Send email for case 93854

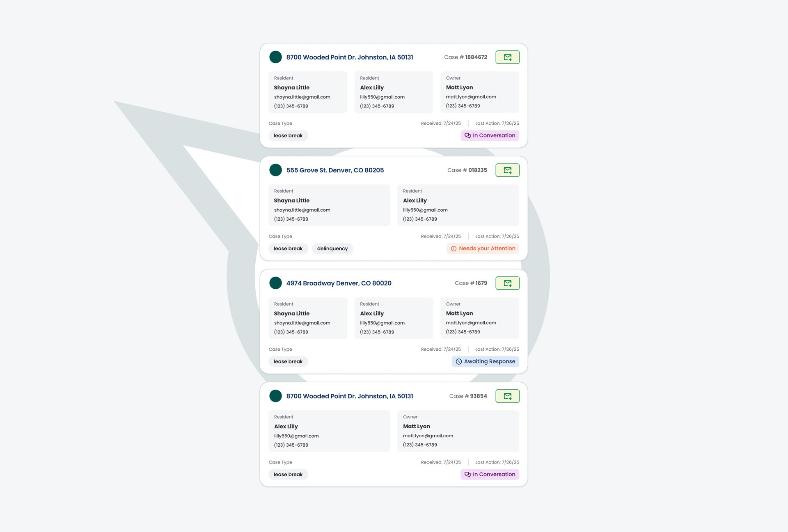[507, 396]
